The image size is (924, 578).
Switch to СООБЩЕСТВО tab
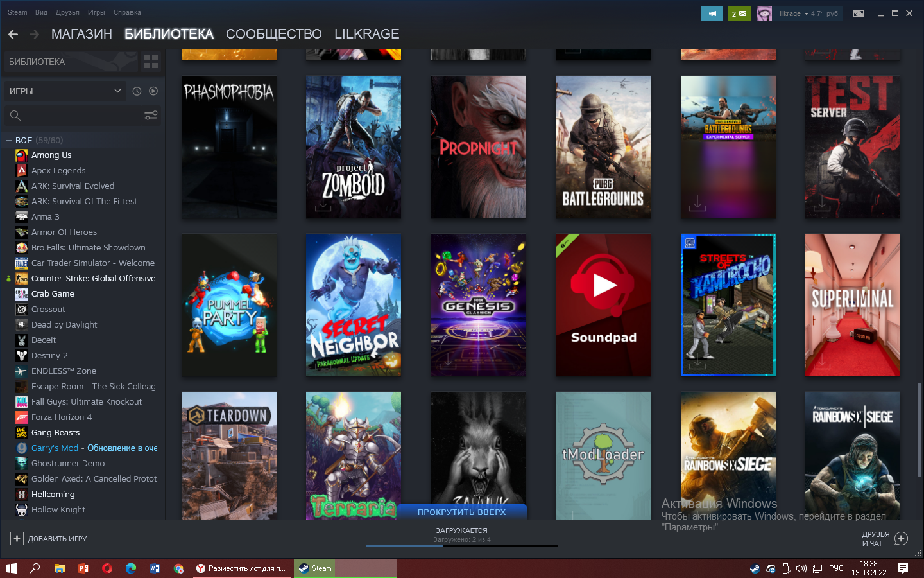[x=274, y=34]
